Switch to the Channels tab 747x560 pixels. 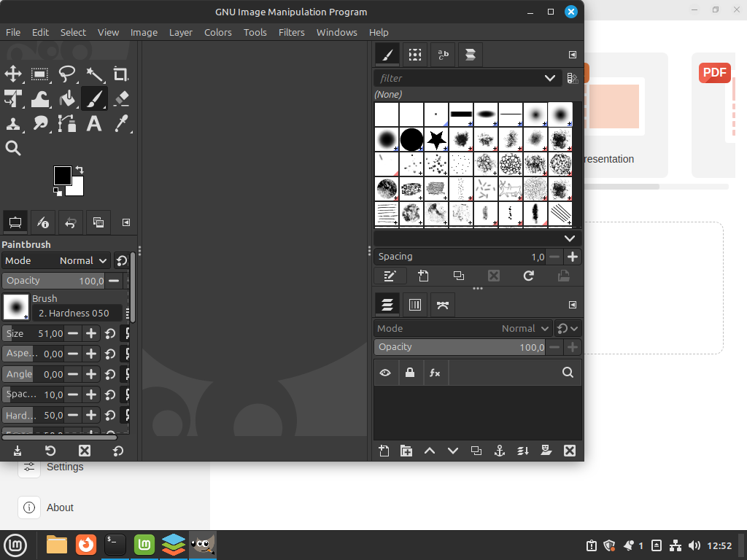[415, 305]
